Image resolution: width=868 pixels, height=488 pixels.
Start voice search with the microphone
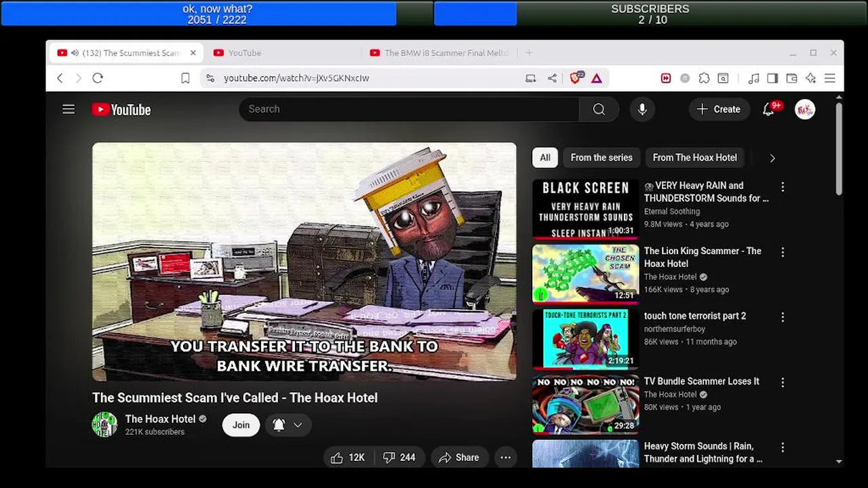pyautogui.click(x=642, y=109)
